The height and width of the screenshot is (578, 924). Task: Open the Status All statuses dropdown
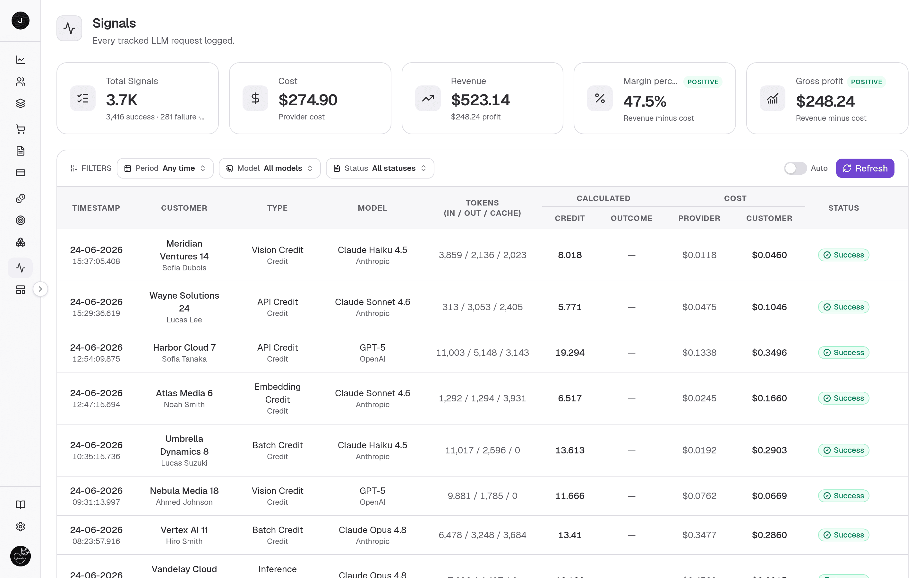[380, 168]
